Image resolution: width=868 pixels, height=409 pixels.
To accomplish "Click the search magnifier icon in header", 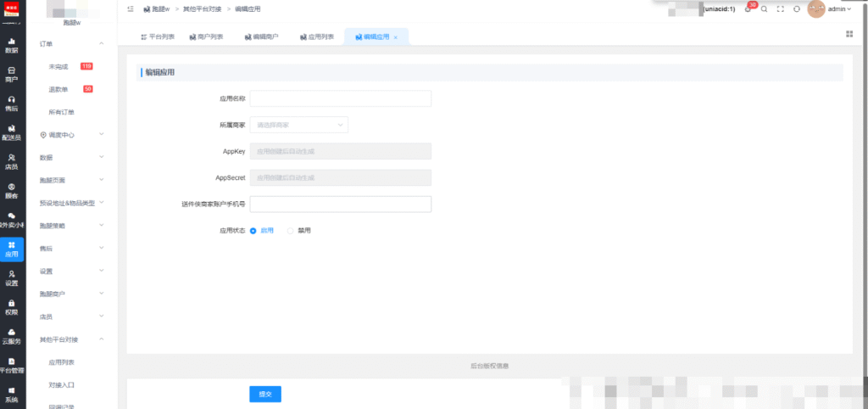I will [764, 9].
